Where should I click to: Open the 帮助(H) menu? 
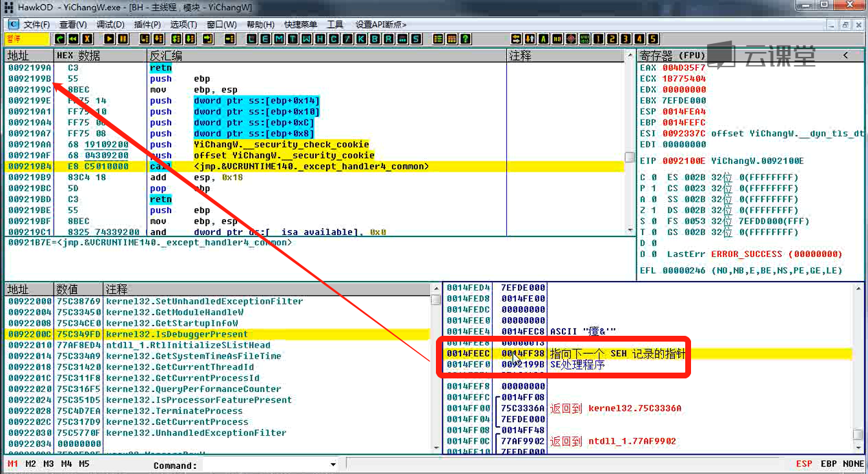coord(260,25)
